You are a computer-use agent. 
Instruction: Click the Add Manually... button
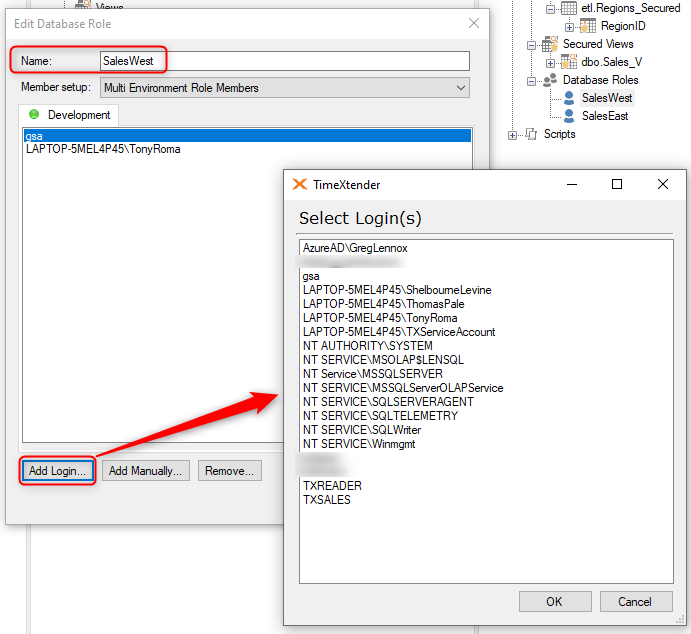145,471
